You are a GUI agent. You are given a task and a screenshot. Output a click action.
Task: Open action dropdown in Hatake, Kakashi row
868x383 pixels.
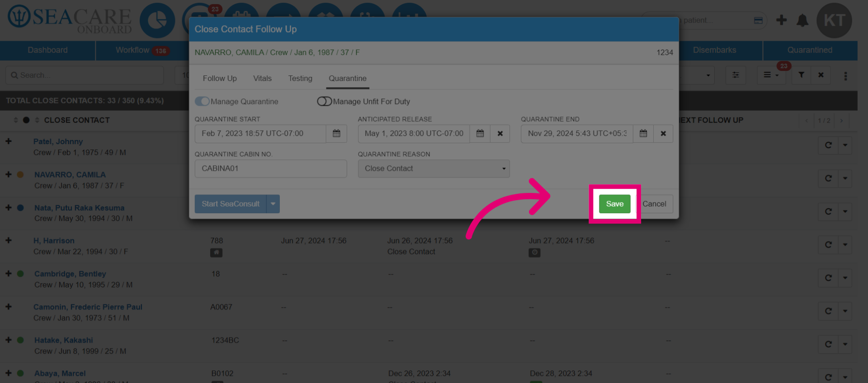click(x=845, y=344)
